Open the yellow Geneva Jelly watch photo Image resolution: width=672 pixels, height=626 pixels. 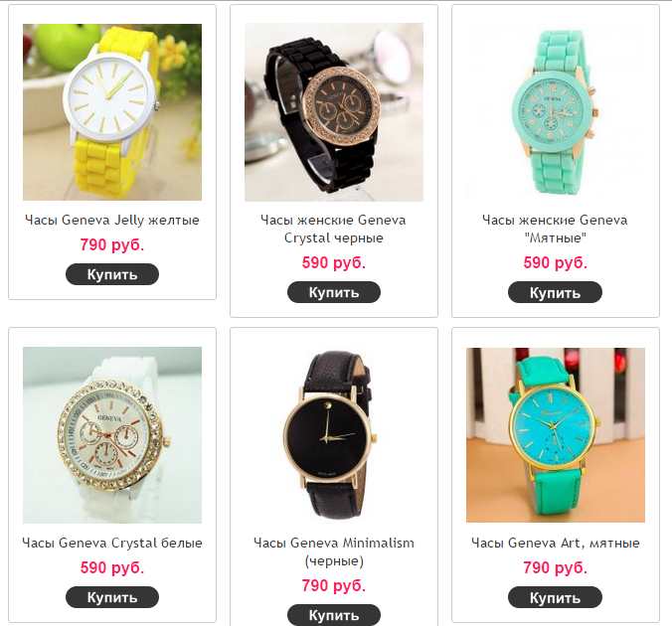pyautogui.click(x=112, y=112)
